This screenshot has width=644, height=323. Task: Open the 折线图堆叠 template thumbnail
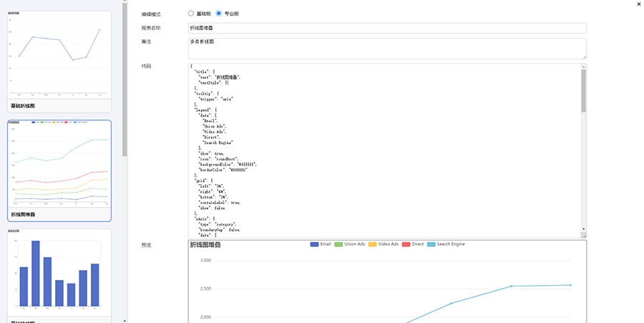pyautogui.click(x=59, y=170)
